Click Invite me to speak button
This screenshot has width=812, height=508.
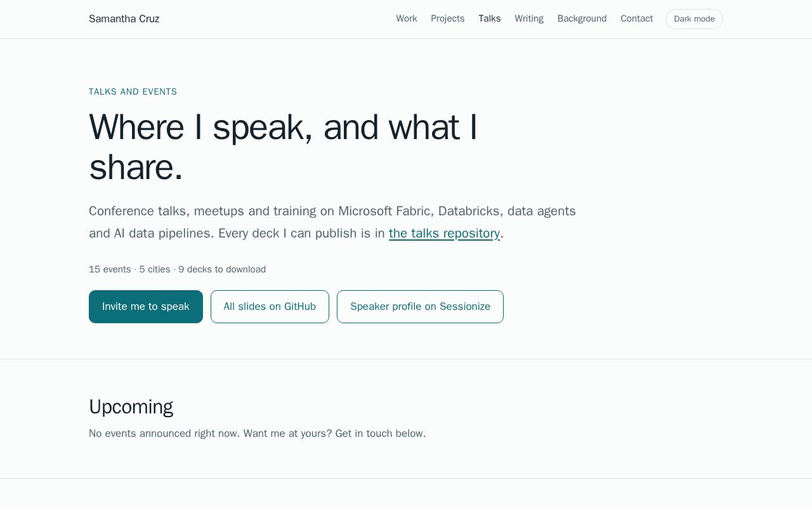pos(146,307)
